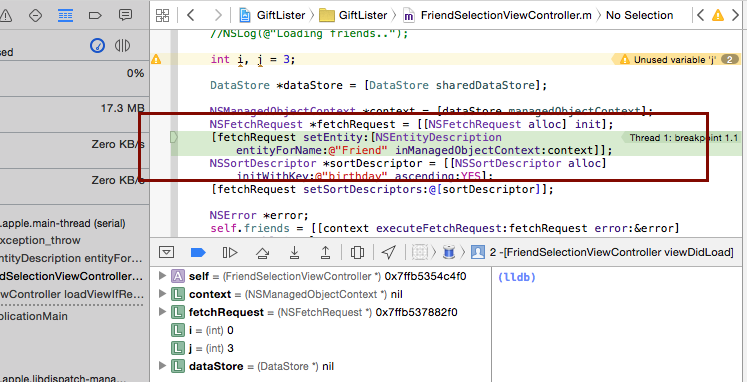Click the A icon beside self

[178, 276]
